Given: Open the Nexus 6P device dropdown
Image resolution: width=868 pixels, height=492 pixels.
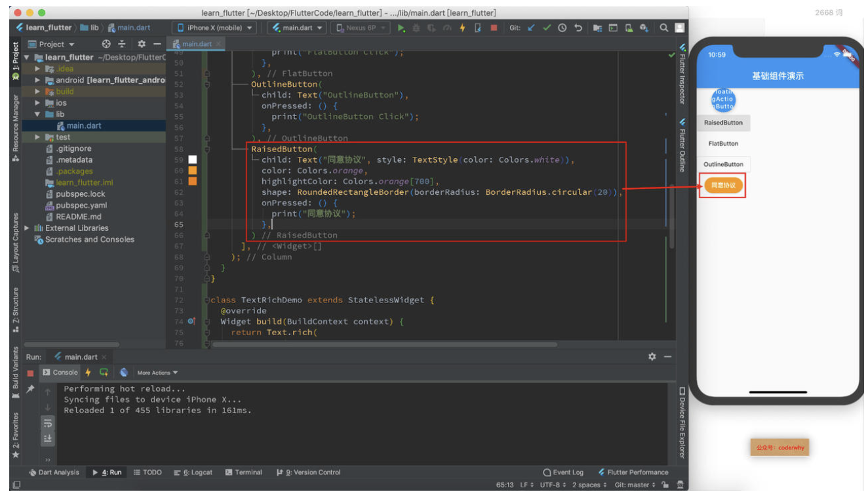Looking at the screenshot, I should click(359, 28).
